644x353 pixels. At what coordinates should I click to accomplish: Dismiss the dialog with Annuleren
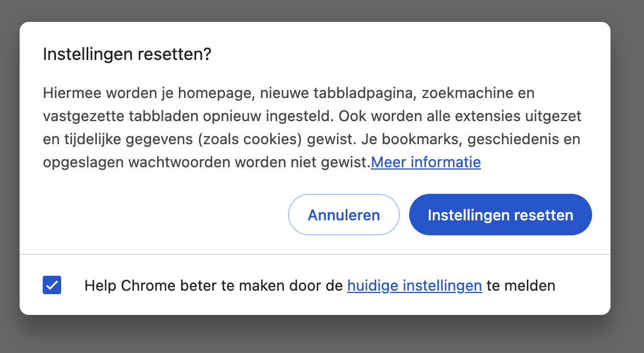[343, 214]
